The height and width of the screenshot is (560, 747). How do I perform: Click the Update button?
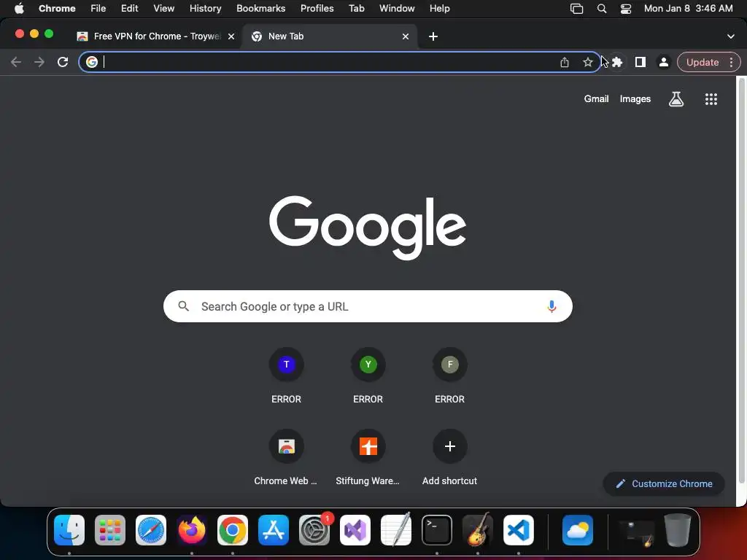click(703, 62)
